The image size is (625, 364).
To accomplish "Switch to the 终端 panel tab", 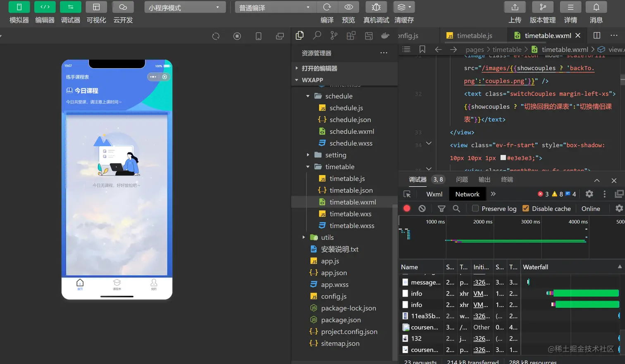I will point(507,179).
